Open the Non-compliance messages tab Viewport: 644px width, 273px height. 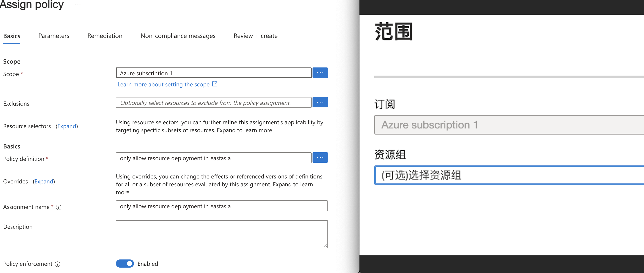click(178, 36)
